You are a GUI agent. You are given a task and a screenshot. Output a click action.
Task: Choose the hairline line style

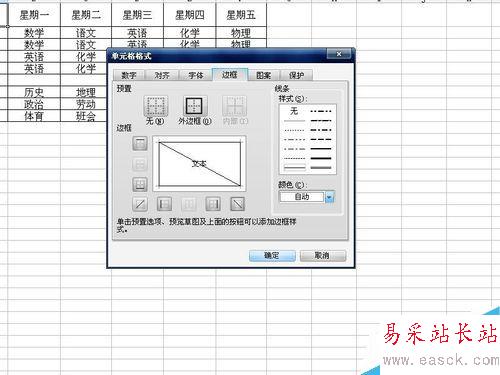pos(294,121)
